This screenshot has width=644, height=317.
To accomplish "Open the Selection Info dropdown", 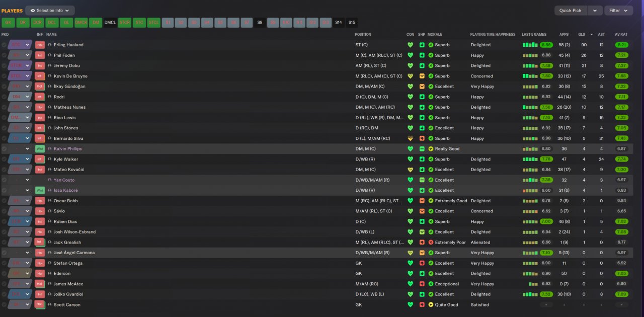I will 50,10.
